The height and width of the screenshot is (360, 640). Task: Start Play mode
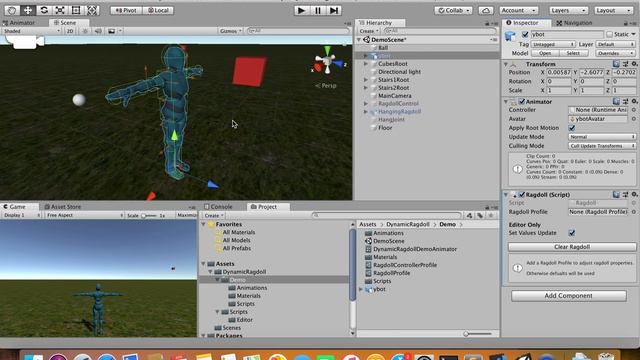(302, 10)
